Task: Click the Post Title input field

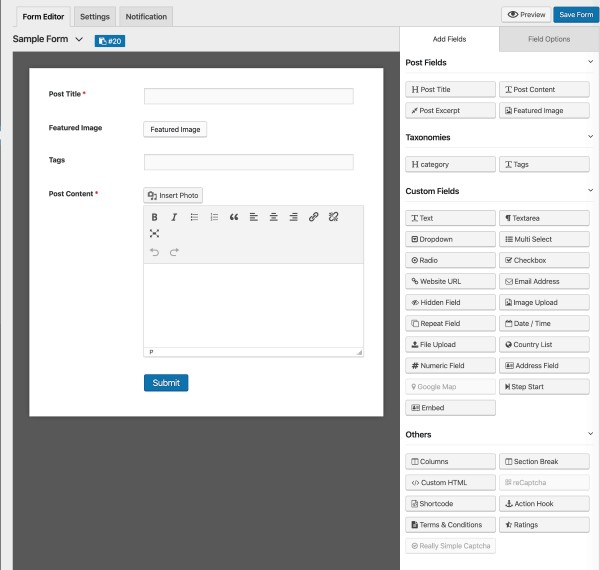Action: click(248, 96)
